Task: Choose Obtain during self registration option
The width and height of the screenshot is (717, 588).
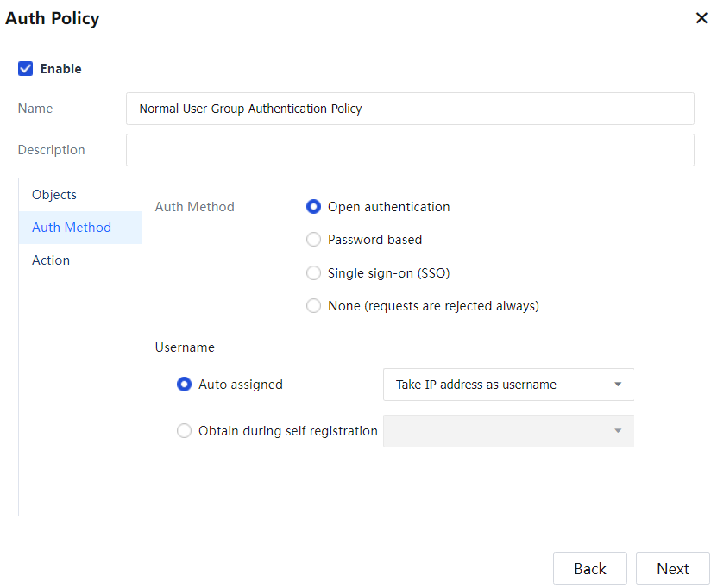Action: click(184, 431)
